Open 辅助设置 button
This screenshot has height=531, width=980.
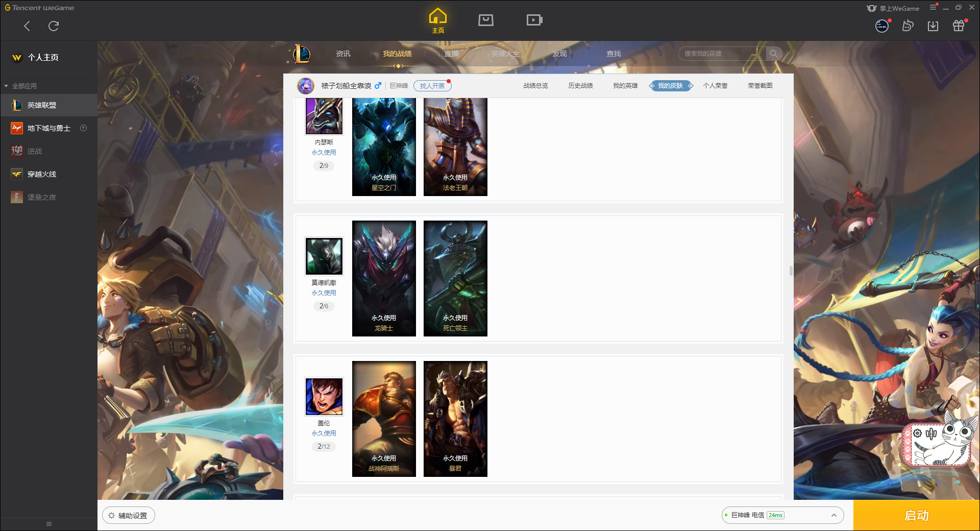[x=128, y=516]
